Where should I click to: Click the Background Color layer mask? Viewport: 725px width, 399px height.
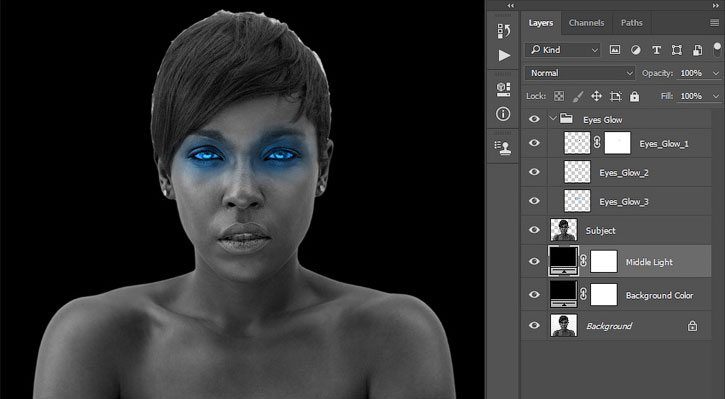click(x=604, y=295)
